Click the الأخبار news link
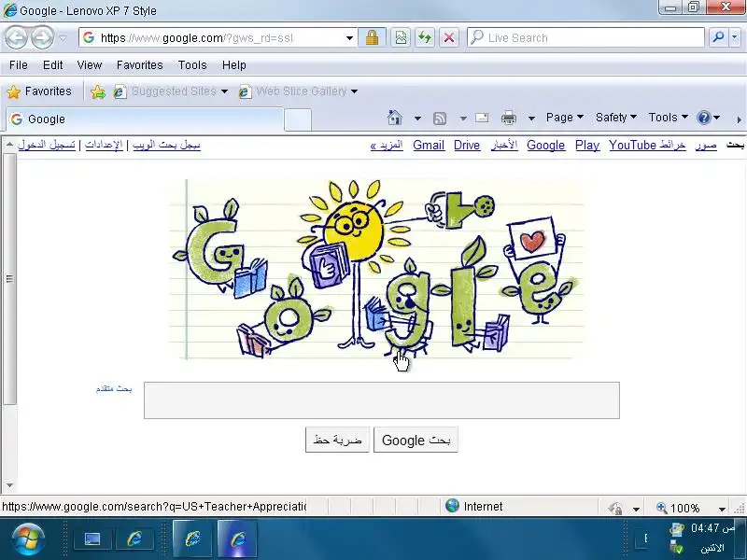The image size is (747, 560). pyautogui.click(x=504, y=145)
